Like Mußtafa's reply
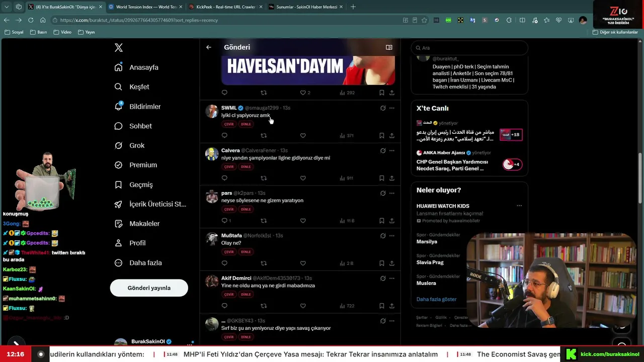This screenshot has width=644, height=362. pyautogui.click(x=303, y=263)
